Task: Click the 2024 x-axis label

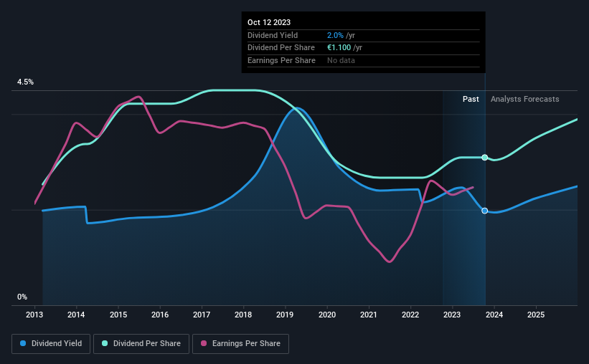Action: pos(494,315)
